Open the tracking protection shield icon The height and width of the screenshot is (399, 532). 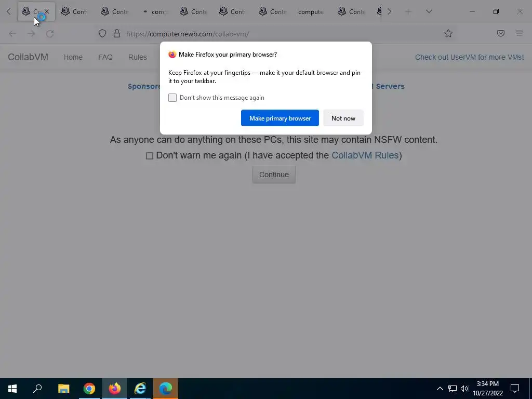pyautogui.click(x=102, y=33)
